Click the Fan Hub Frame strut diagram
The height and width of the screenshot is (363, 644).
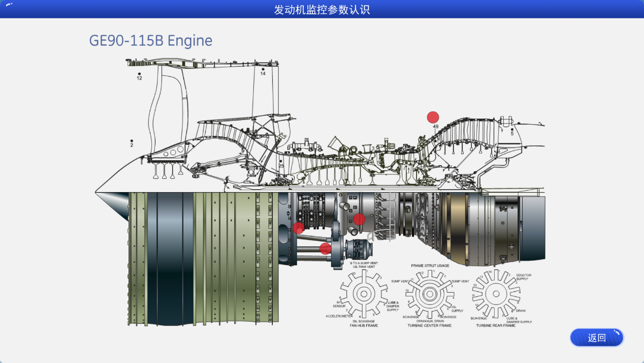coord(363,295)
